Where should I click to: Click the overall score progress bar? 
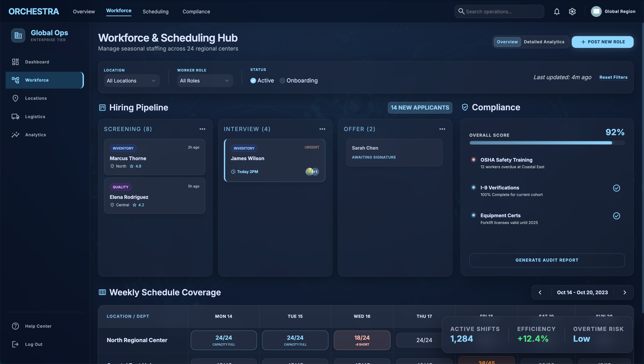click(547, 143)
